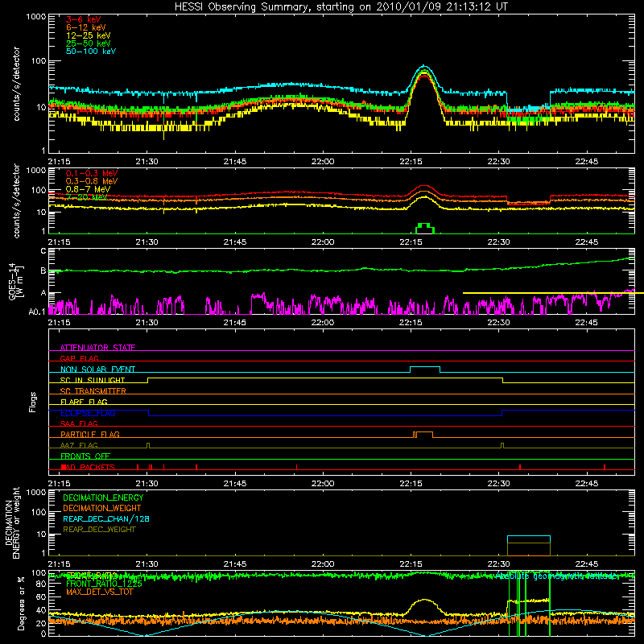Select the ECLIPSE_FLAG label

click(x=88, y=413)
